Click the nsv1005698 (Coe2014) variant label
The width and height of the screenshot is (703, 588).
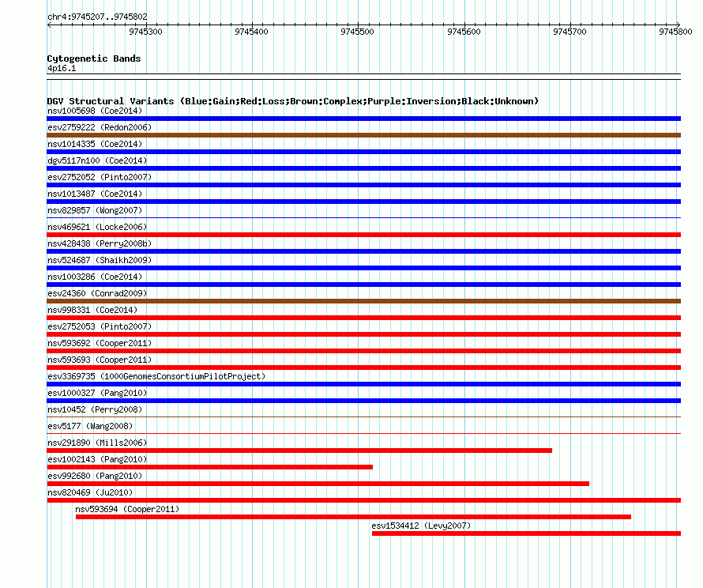pyautogui.click(x=95, y=111)
